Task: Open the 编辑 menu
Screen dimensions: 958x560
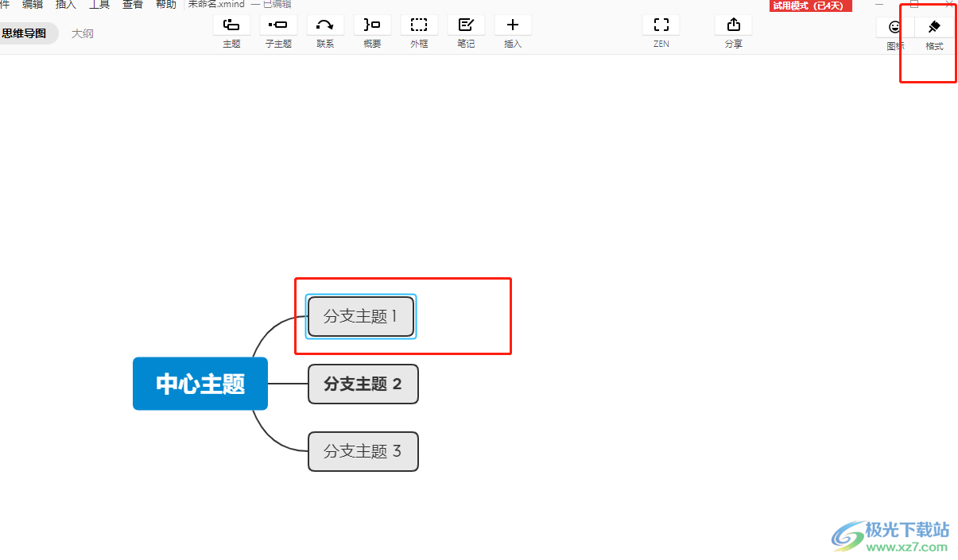Action: point(33,4)
